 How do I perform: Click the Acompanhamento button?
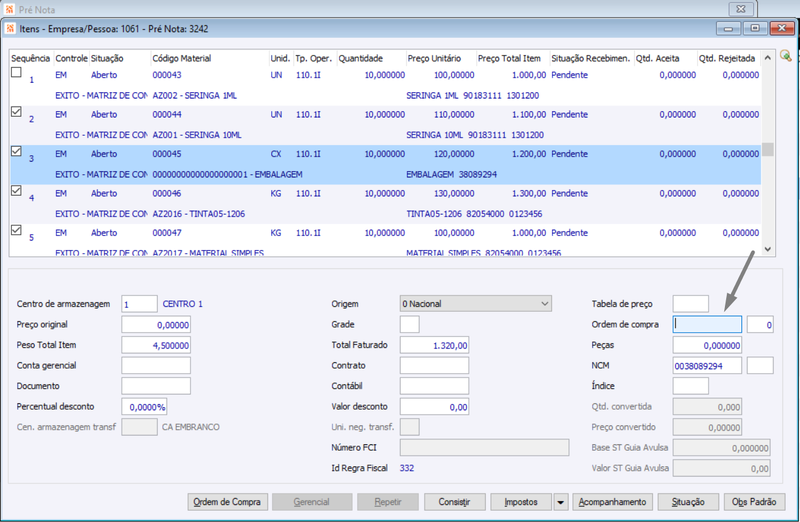point(612,502)
